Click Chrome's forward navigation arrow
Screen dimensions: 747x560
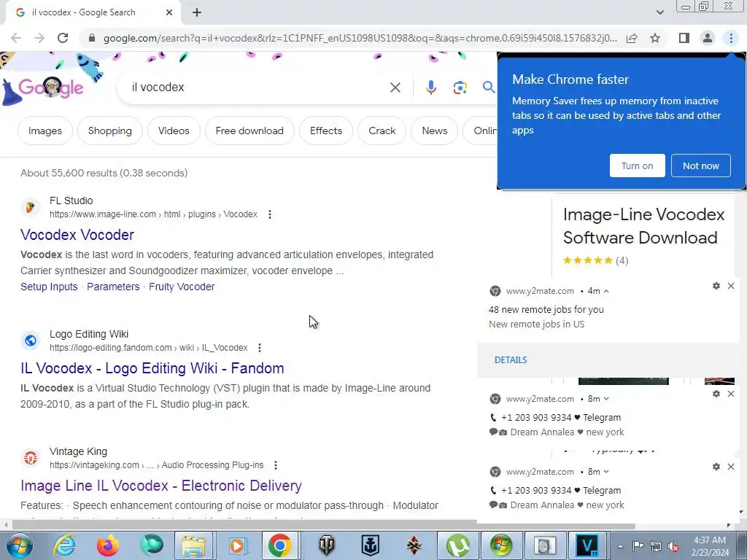pyautogui.click(x=39, y=38)
